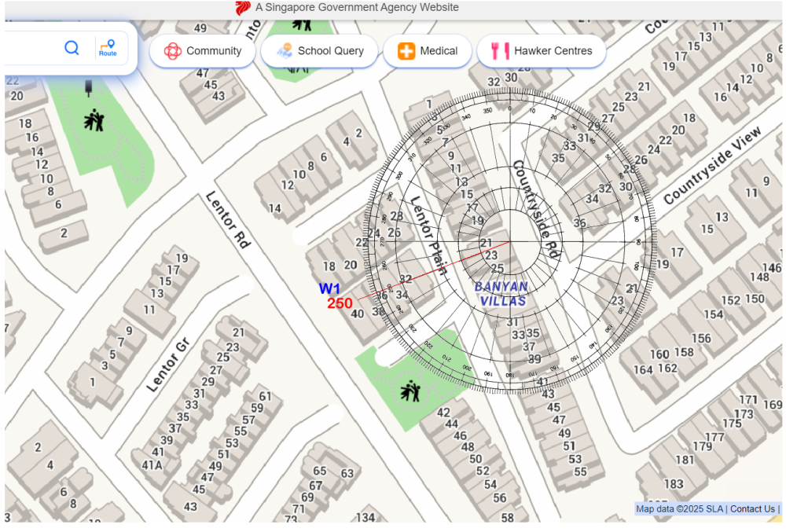The height and width of the screenshot is (532, 786).
Task: Open the Contact Us link
Action: tap(752, 508)
